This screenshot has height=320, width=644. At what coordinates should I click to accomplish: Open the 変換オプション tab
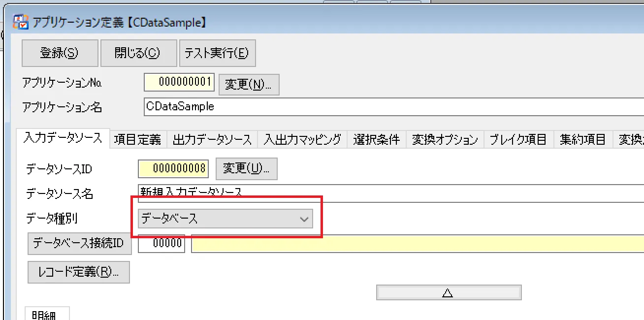(444, 139)
